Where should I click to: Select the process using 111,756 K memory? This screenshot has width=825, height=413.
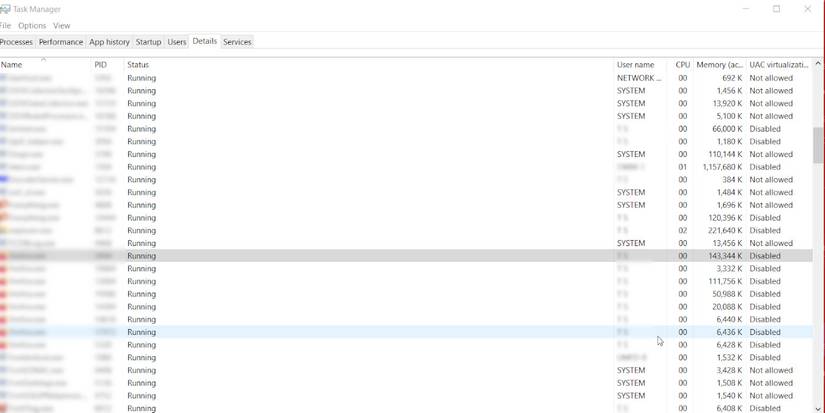406,281
